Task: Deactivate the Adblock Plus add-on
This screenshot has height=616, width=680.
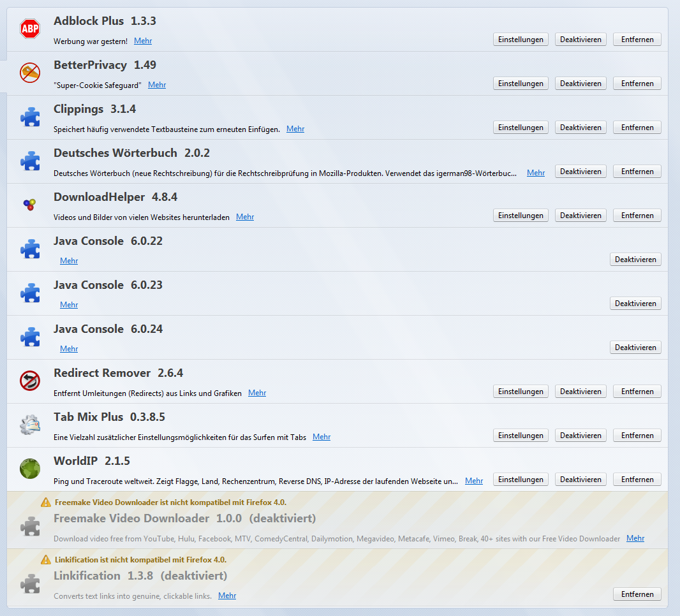Action: (580, 40)
